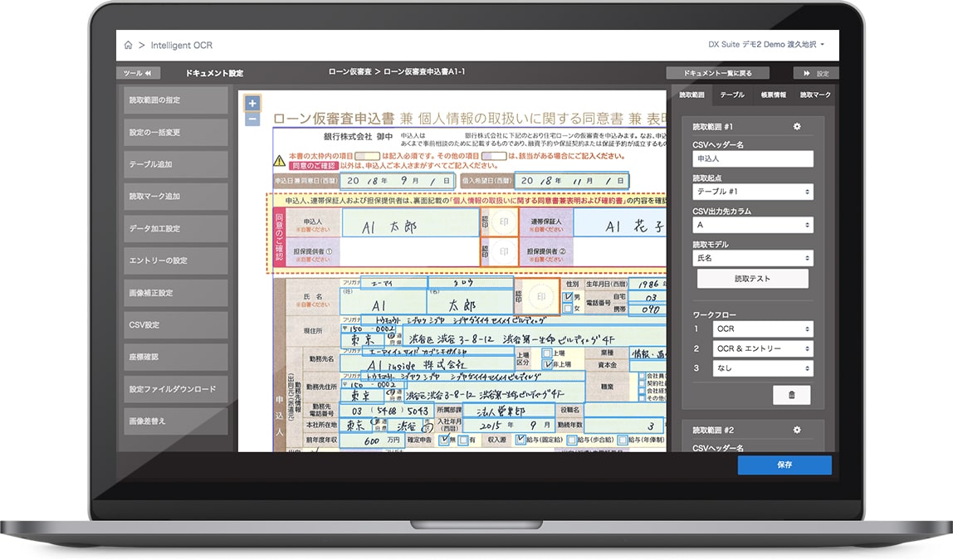The height and width of the screenshot is (560, 953).
Task: Click the 読取範囲 #1 panel heading
Action: click(x=713, y=127)
